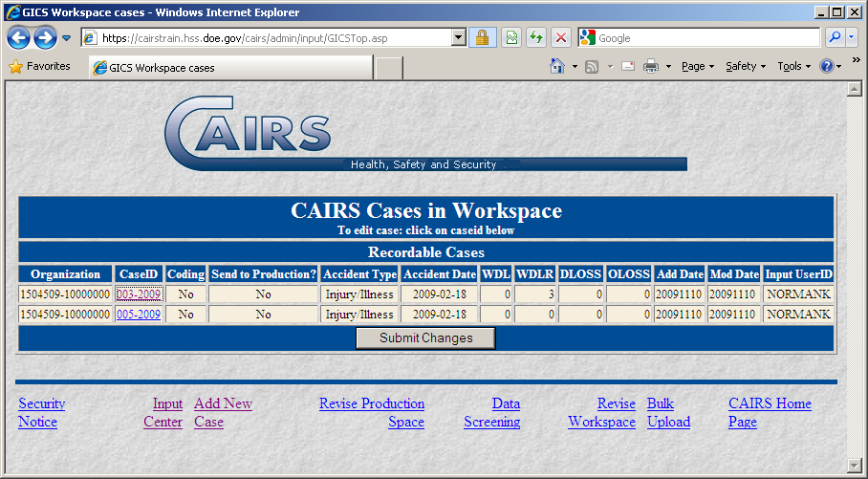The height and width of the screenshot is (479, 868).
Task: Click the compatibility view icon
Action: 511,37
